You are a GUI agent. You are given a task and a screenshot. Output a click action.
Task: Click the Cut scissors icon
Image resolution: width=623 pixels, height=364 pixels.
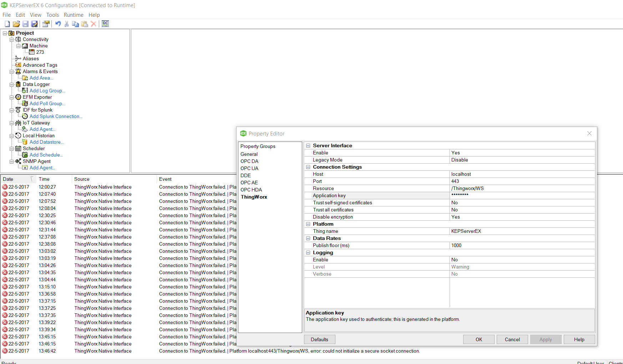[66, 24]
